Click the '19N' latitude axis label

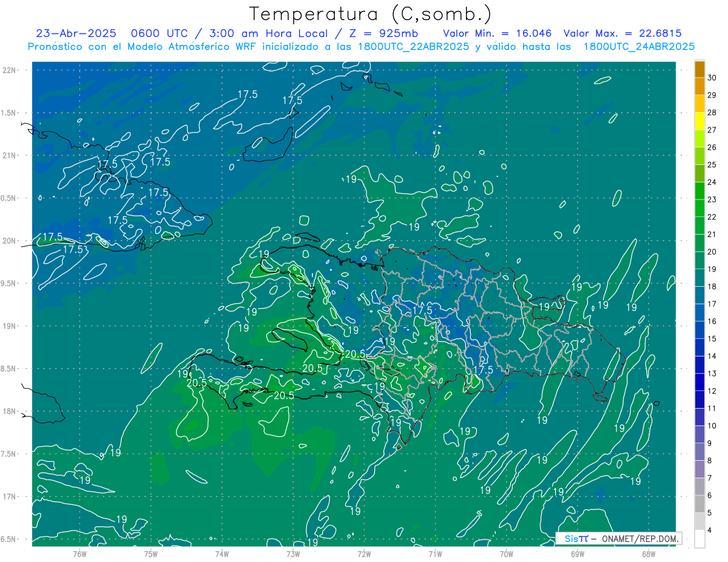coord(8,326)
